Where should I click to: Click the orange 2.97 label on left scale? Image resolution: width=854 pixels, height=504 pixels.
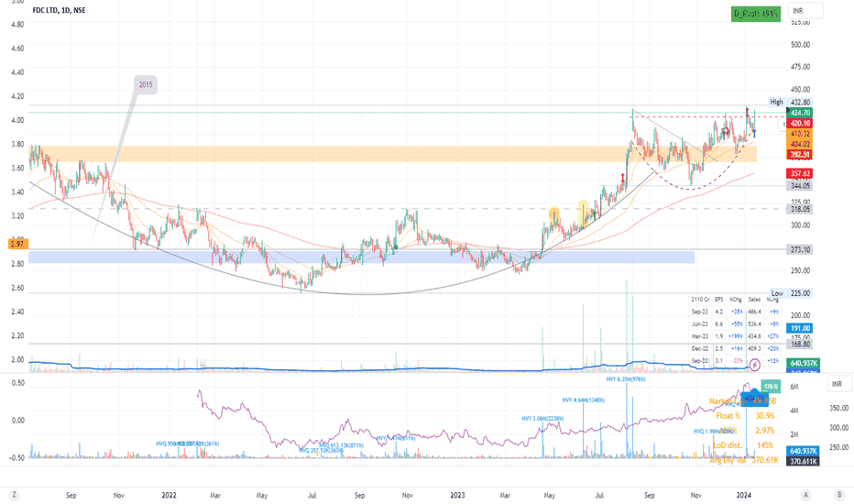[17, 244]
